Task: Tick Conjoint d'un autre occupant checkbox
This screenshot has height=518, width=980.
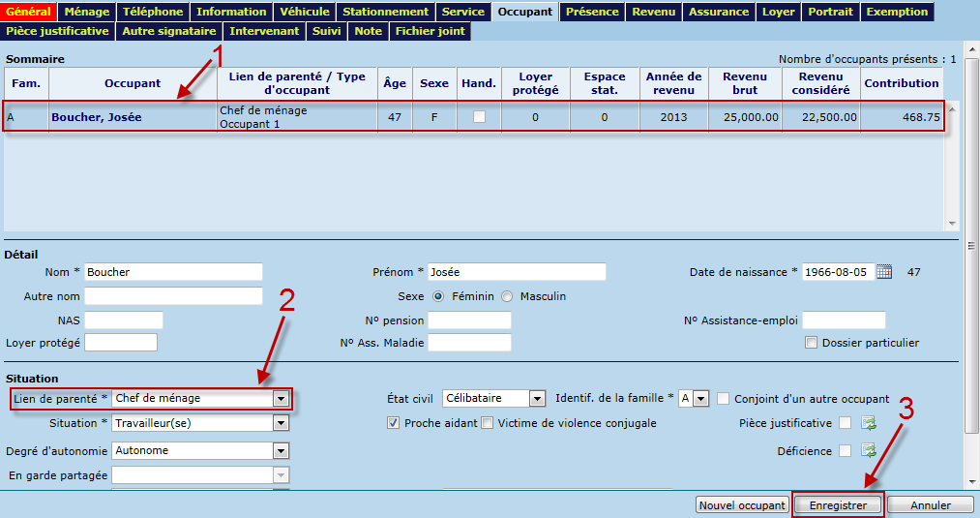Action: pyautogui.click(x=723, y=399)
